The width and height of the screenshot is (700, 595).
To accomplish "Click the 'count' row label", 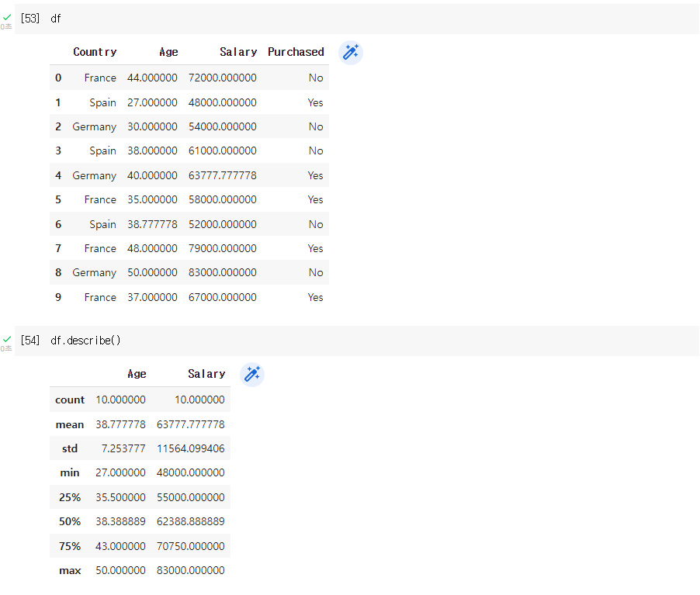I will click(70, 400).
